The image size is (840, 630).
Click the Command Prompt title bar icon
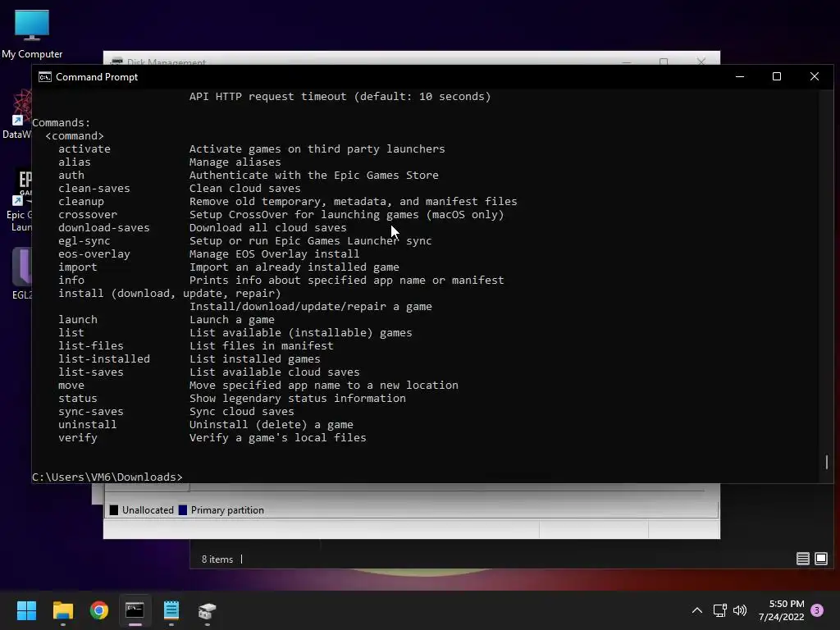coord(45,76)
